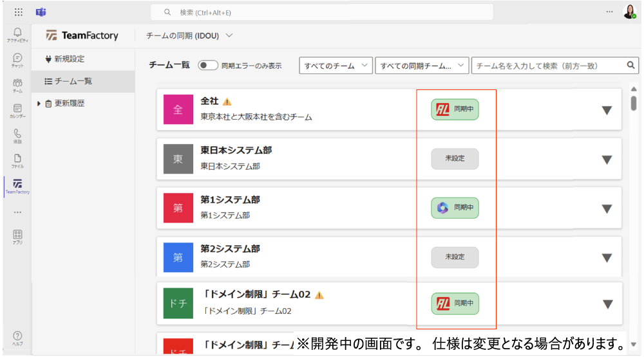This screenshot has width=644, height=357.
Task: Open Chat from the left rail
Action: click(x=17, y=59)
